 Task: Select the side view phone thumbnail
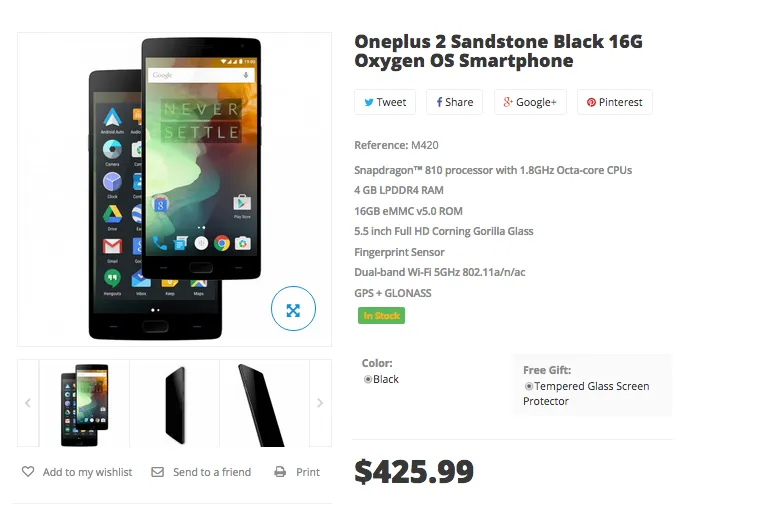click(x=175, y=403)
